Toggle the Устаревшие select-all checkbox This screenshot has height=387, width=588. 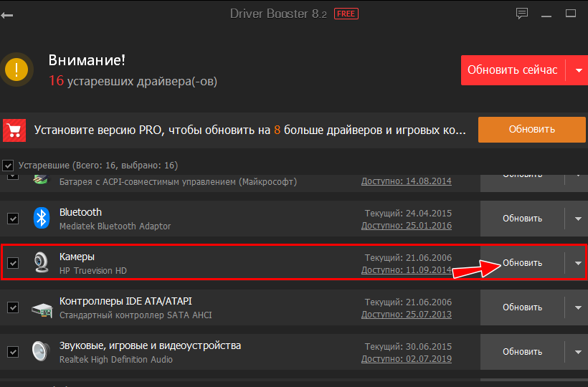(8, 166)
